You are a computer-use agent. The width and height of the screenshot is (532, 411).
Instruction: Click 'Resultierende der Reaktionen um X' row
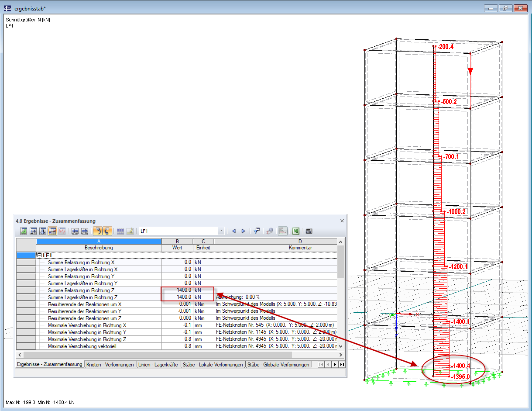click(x=176, y=304)
